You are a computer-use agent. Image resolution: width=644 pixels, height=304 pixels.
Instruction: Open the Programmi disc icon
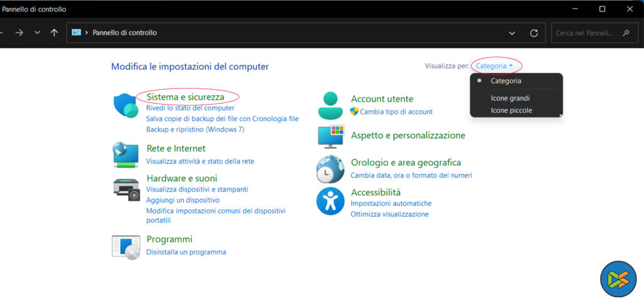[126, 247]
